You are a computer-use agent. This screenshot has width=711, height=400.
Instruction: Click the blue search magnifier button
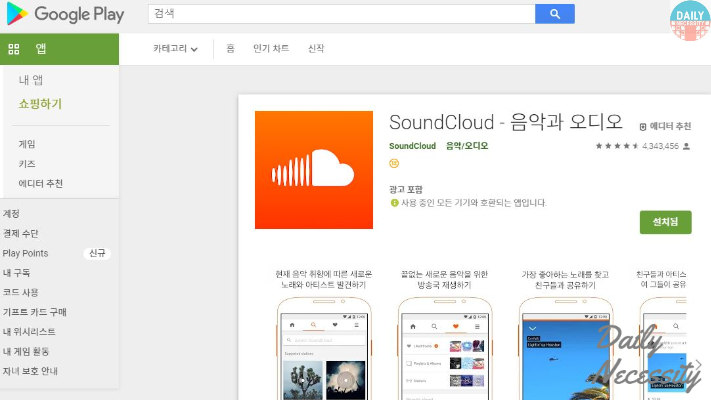coord(555,14)
